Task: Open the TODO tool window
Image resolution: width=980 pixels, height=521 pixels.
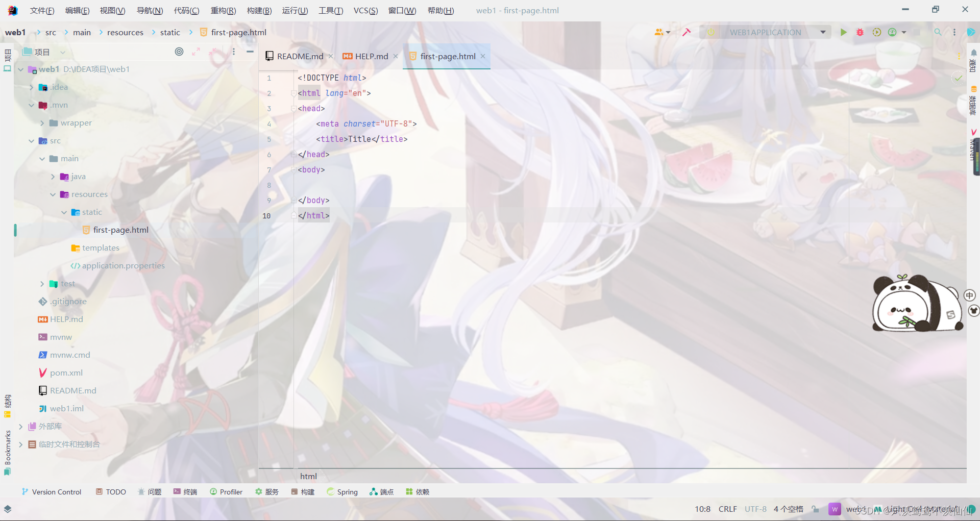Action: (x=111, y=492)
